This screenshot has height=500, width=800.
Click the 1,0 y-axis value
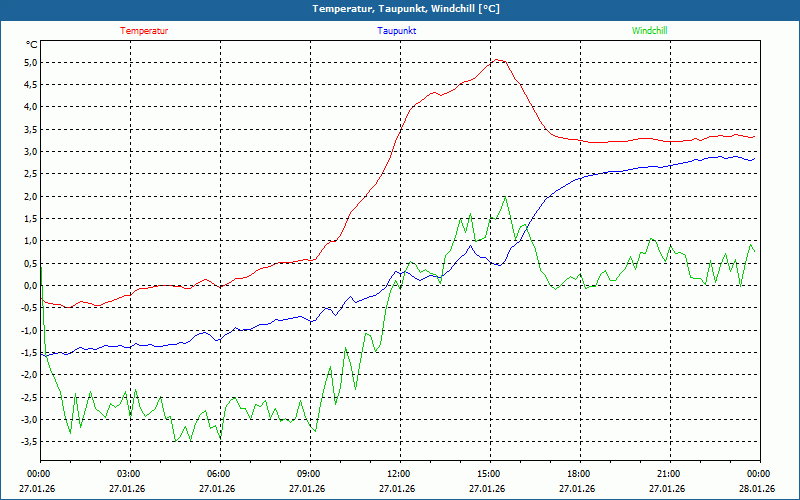pos(31,241)
